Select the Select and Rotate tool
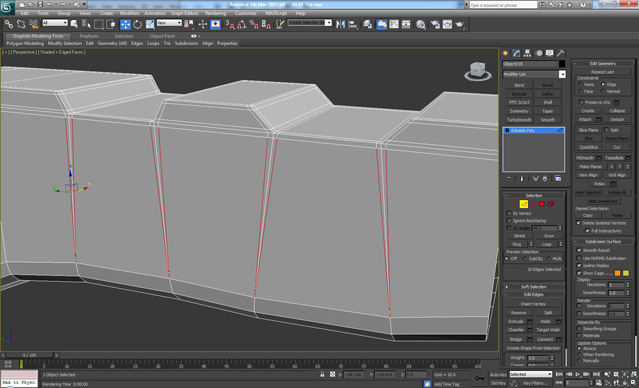The height and width of the screenshot is (388, 639). [x=137, y=24]
